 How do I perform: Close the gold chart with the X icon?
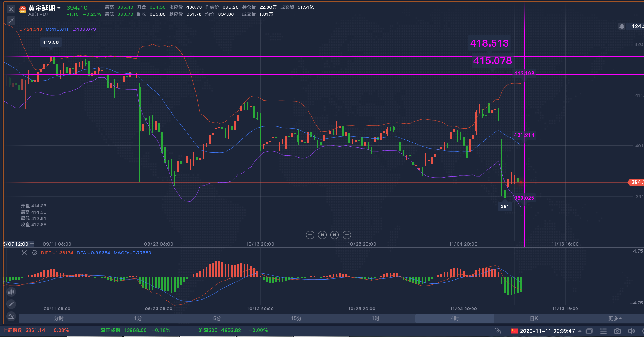11,9
